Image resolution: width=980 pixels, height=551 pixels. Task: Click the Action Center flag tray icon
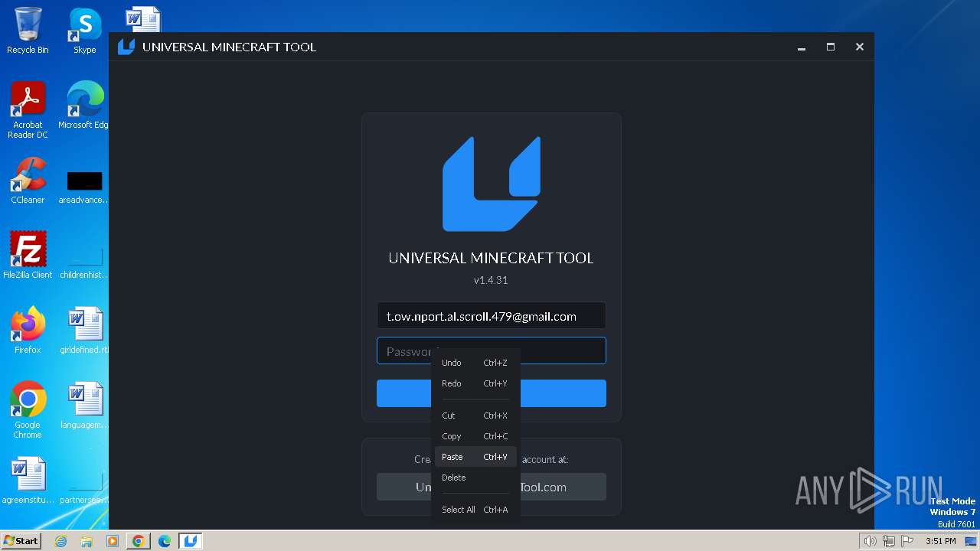click(906, 541)
